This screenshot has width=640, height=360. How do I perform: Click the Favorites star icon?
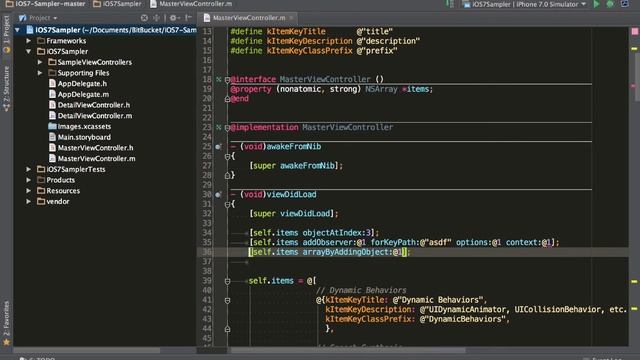click(x=6, y=342)
